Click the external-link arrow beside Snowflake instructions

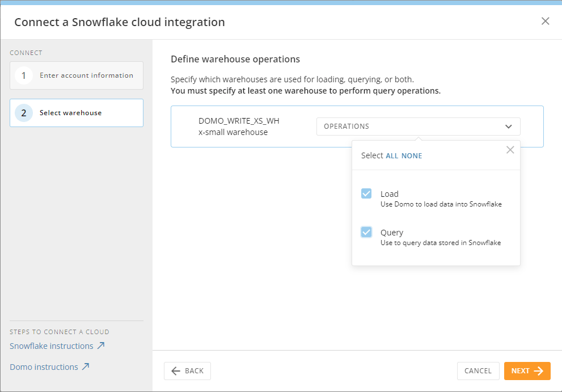pyautogui.click(x=101, y=345)
